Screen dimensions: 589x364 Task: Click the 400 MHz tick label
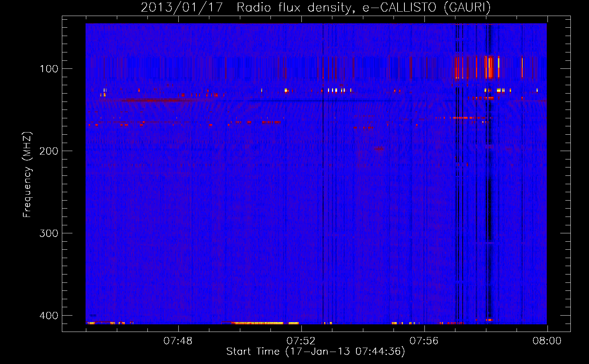(x=49, y=316)
